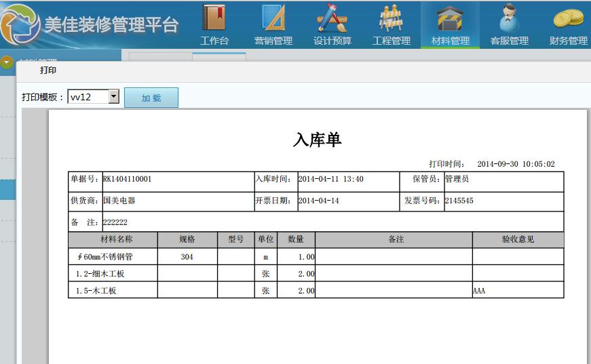The width and height of the screenshot is (591, 364).
Task: Open the 工作台 workbench icon
Action: point(214,20)
